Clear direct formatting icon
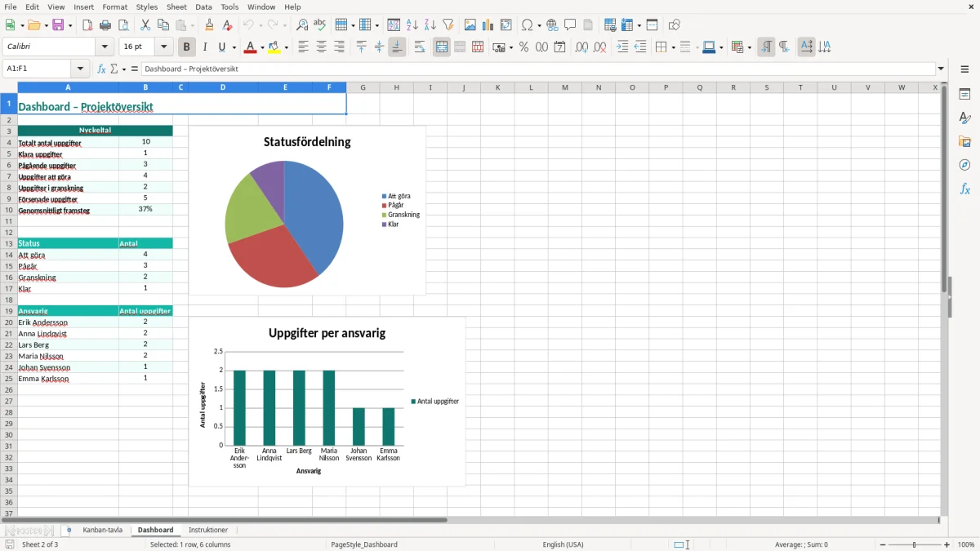Viewport: 980px width, 551px height. coord(227,25)
